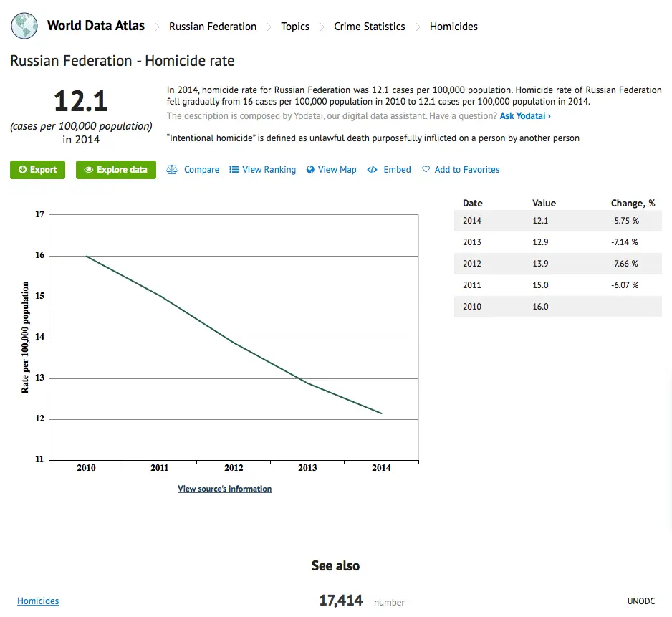Image resolution: width=672 pixels, height=617 pixels.
Task: Open Russian Federation breadcrumb
Action: click(213, 27)
